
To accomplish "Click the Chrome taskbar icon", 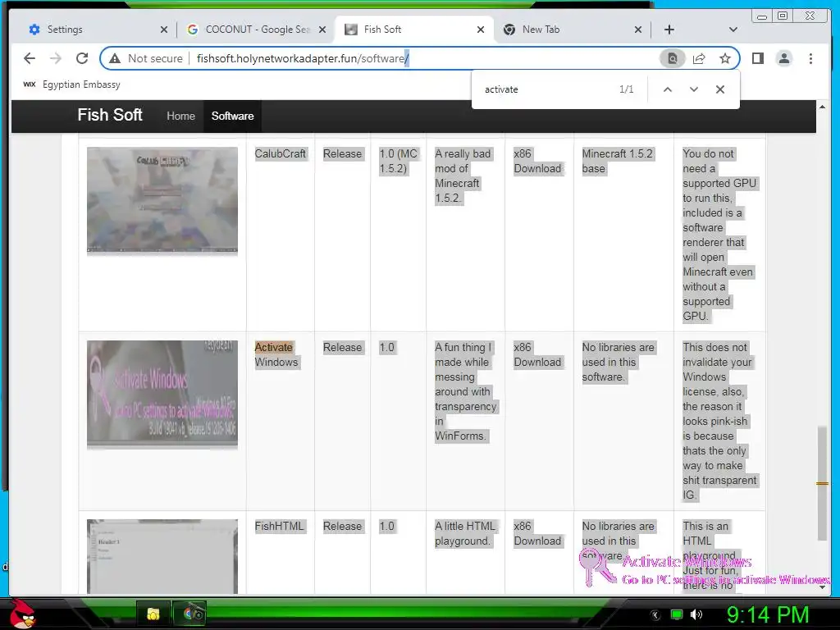I will pos(190,614).
